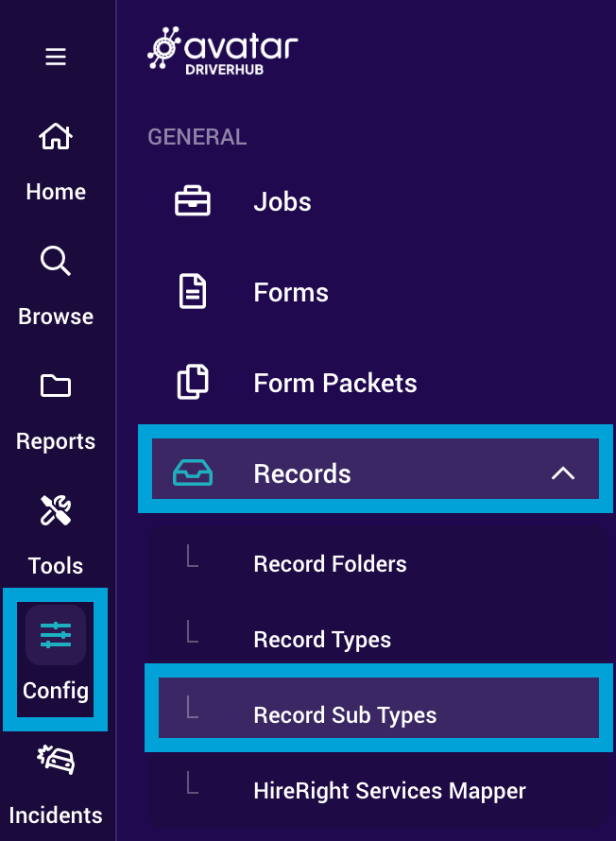Toggle the hamburger menu icon

tap(56, 58)
